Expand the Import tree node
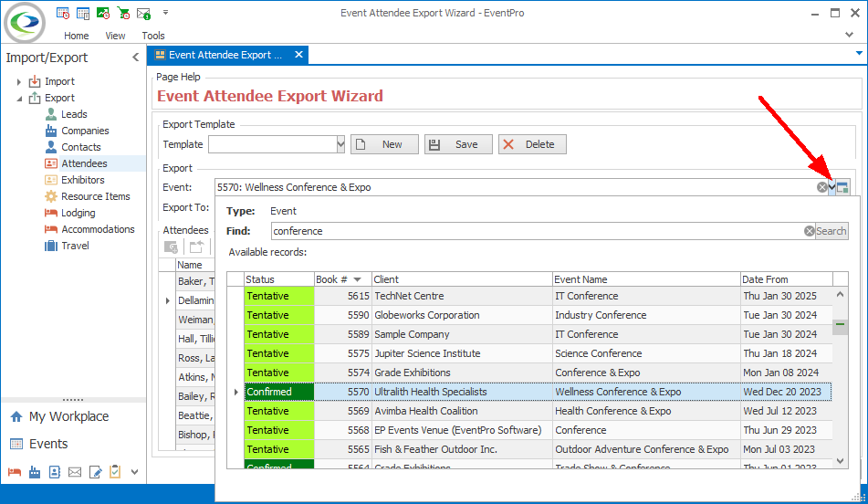 coord(19,81)
